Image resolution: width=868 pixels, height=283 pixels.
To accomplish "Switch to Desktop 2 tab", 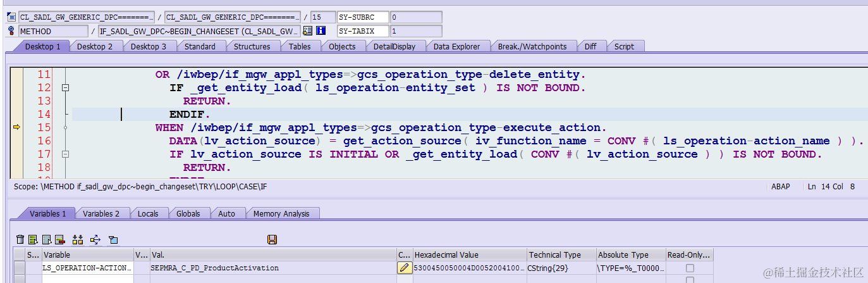I will pos(94,46).
